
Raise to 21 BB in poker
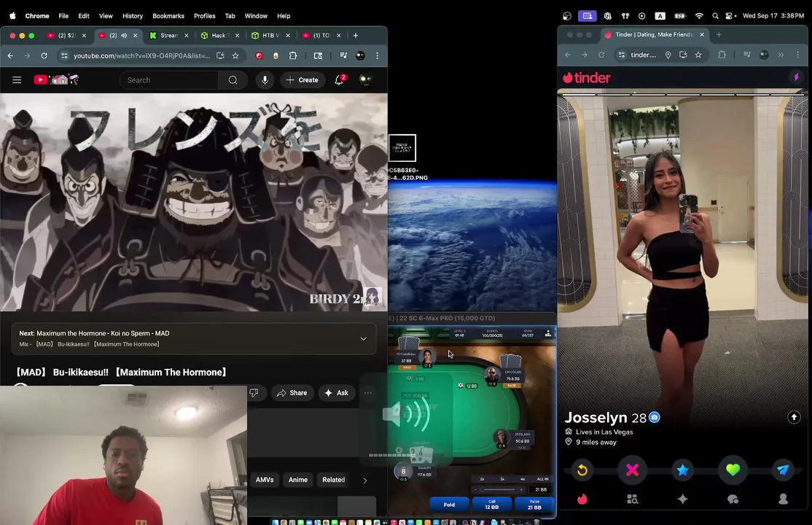click(x=534, y=505)
